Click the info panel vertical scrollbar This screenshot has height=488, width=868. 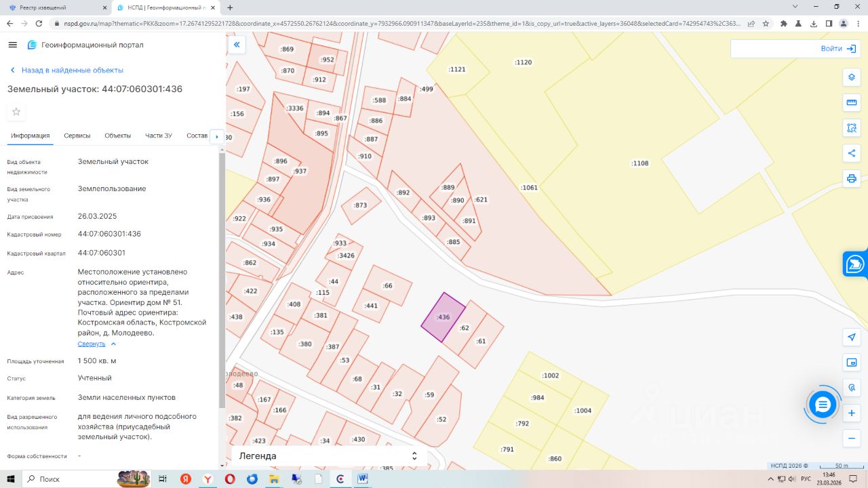point(222,279)
